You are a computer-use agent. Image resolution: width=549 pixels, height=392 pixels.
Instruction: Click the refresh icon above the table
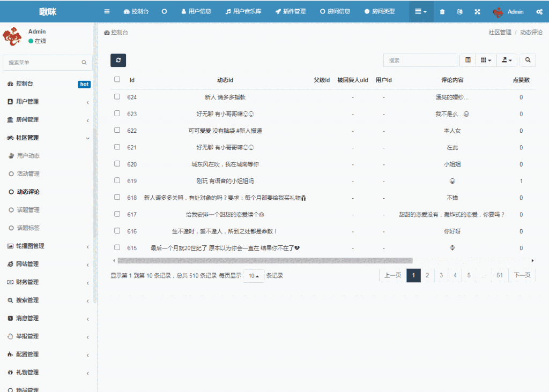[118, 61]
